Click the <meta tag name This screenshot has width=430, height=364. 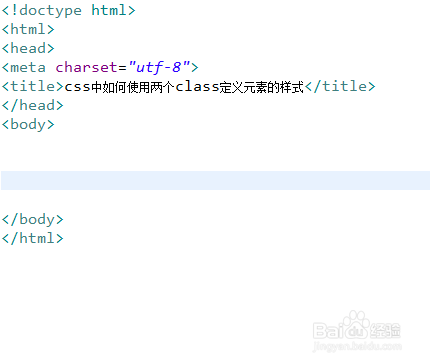coord(23,67)
